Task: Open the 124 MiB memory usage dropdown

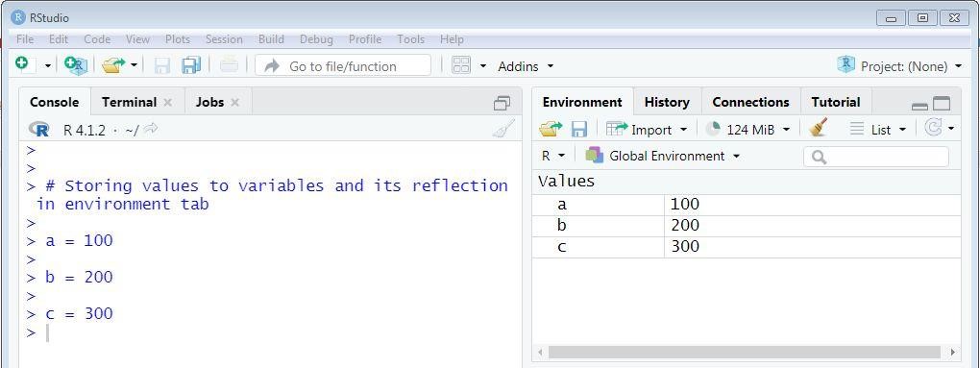Action: [x=748, y=130]
